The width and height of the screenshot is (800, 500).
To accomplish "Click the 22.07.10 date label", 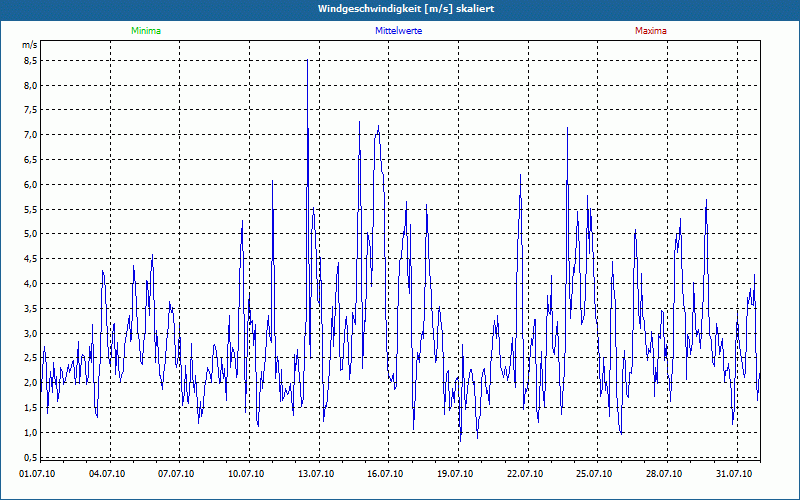I will (525, 474).
